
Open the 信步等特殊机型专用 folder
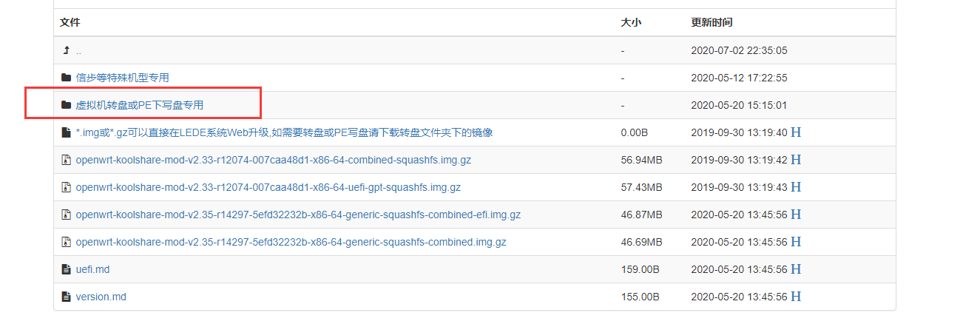[x=122, y=78]
